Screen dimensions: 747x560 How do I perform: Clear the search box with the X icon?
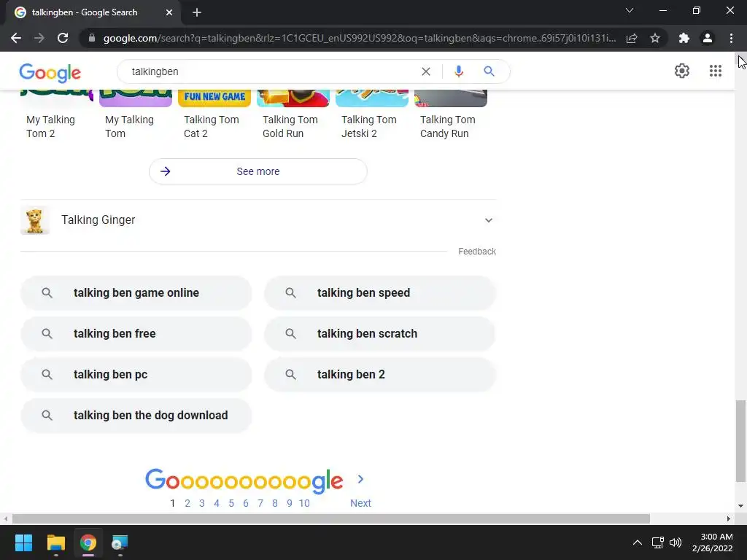click(426, 71)
